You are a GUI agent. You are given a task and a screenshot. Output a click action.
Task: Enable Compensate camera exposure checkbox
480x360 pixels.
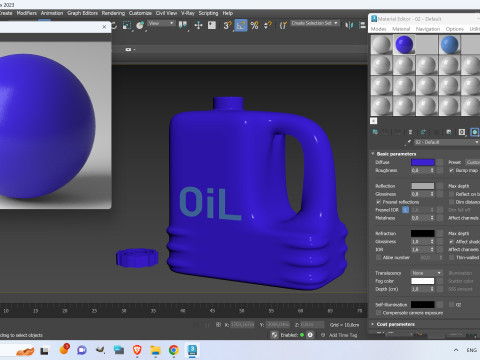pos(379,313)
